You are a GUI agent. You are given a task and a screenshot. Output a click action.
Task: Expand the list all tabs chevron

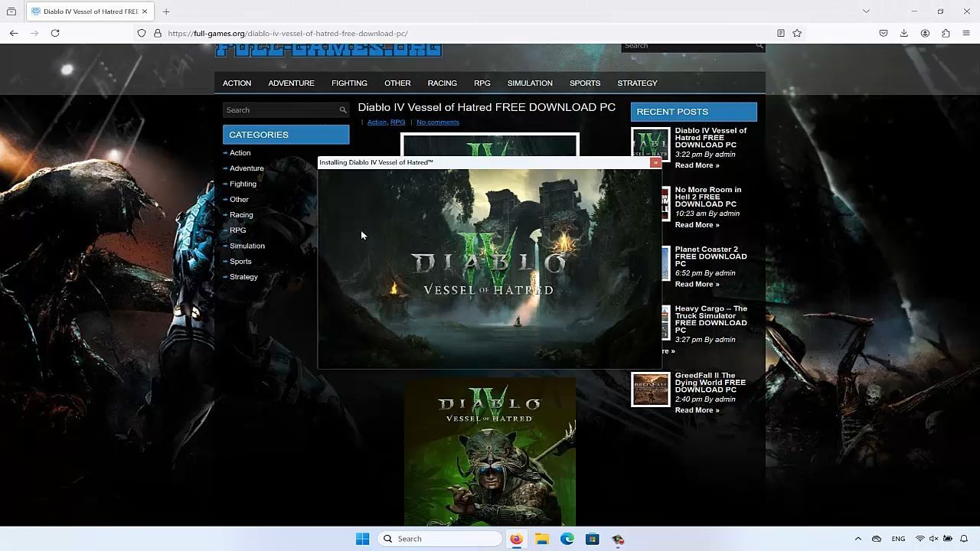pyautogui.click(x=866, y=11)
